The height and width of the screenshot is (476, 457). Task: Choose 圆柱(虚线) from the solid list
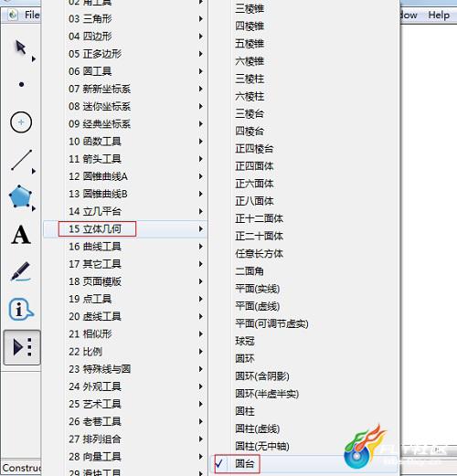coord(258,428)
